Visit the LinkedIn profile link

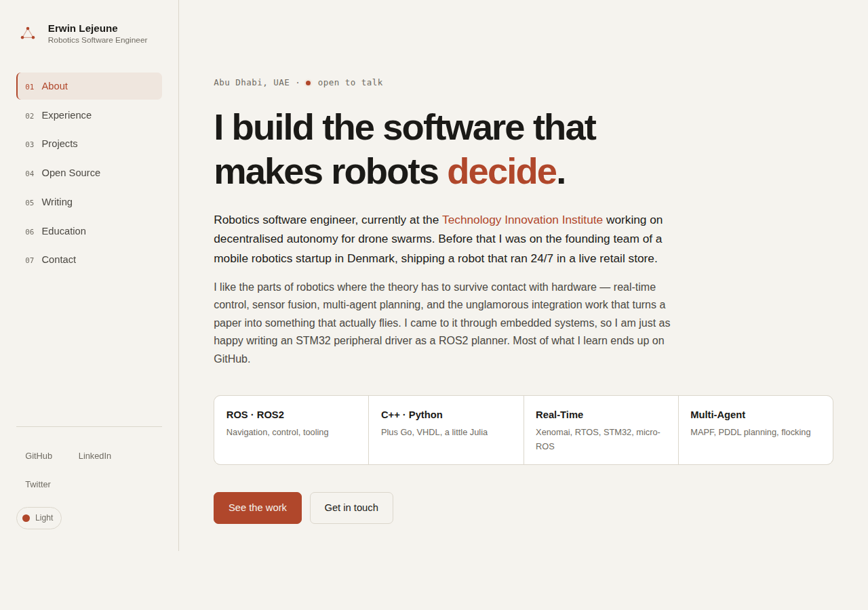tap(95, 455)
